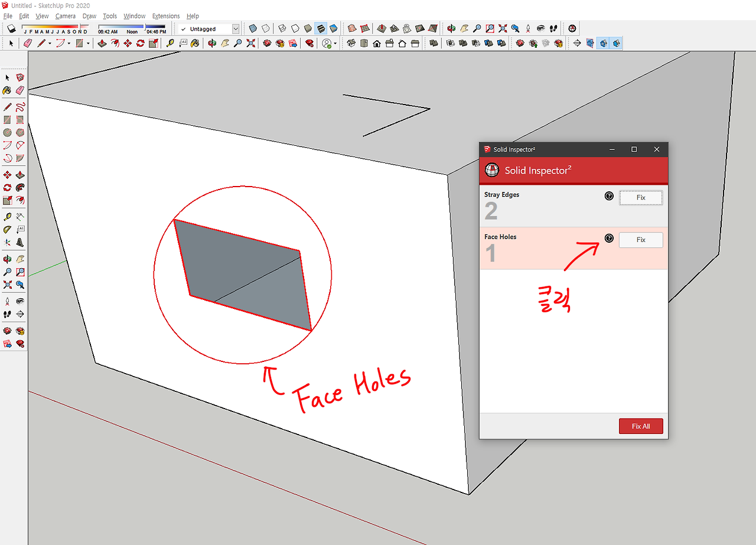756x545 pixels.
Task: Enable the Monochrome face style
Action: pos(334,28)
